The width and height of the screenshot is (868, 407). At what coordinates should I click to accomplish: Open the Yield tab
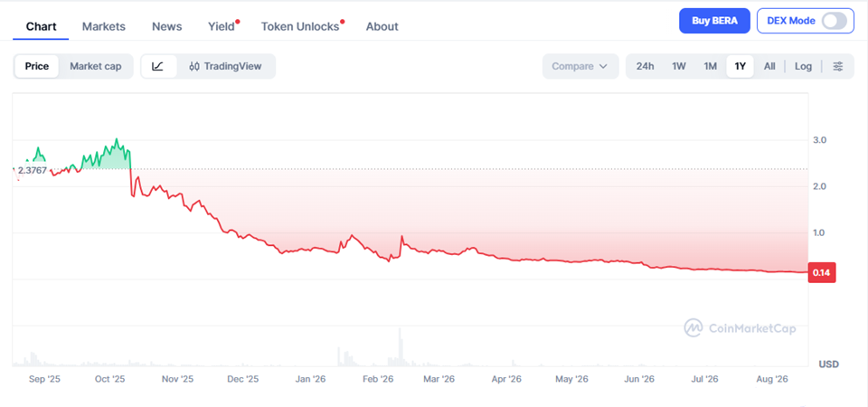pyautogui.click(x=222, y=26)
